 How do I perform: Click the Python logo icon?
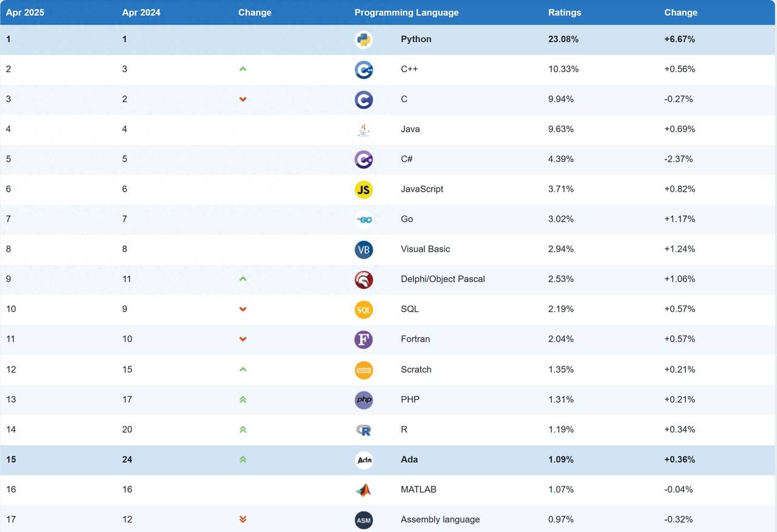click(364, 39)
